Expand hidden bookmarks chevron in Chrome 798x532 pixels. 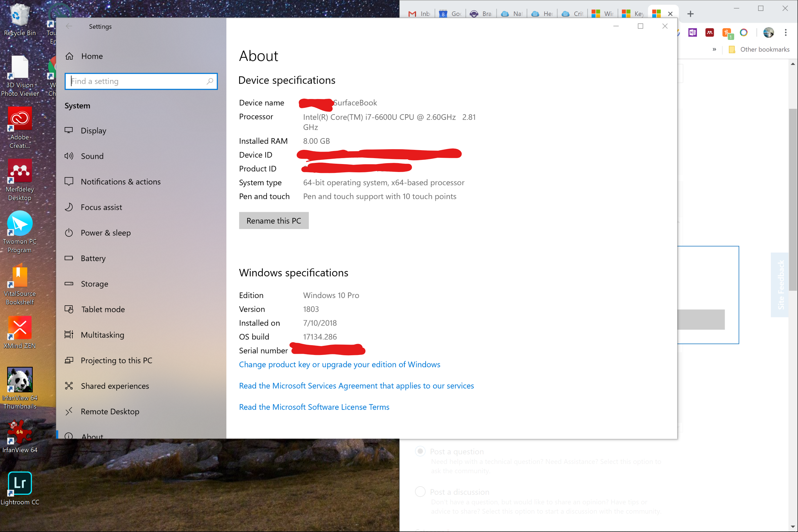[x=714, y=50]
